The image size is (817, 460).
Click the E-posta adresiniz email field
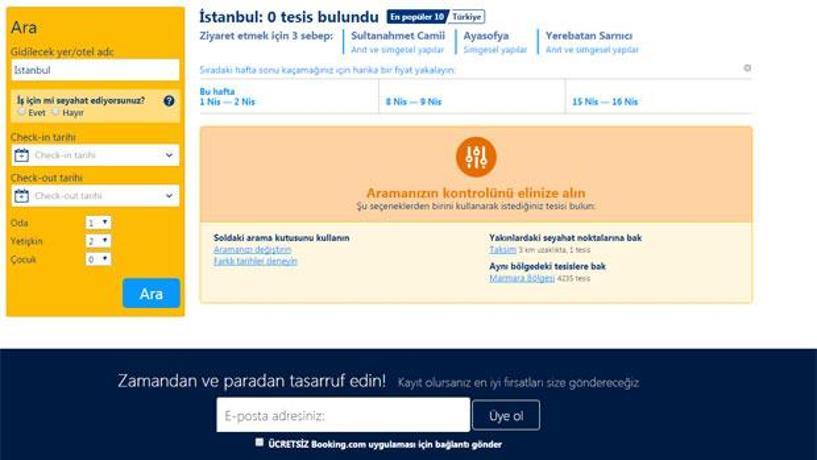point(342,415)
